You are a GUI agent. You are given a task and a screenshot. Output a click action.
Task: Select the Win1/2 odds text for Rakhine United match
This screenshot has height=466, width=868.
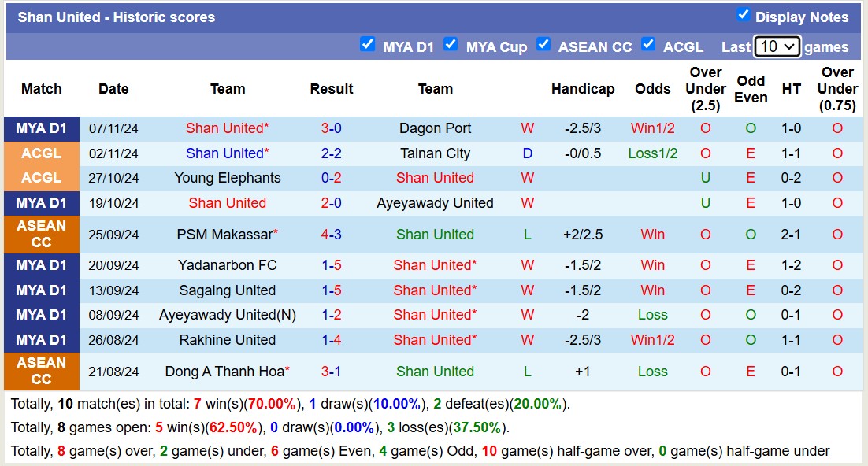pos(652,340)
